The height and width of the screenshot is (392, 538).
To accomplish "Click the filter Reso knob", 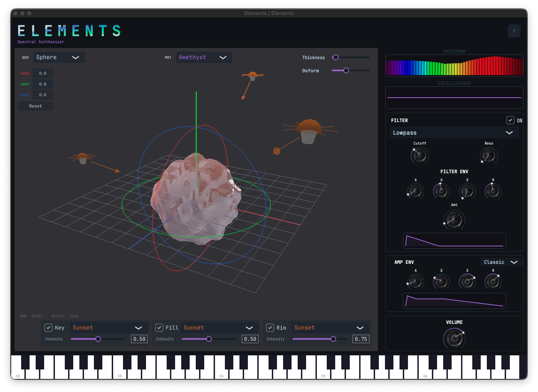I will click(x=489, y=155).
